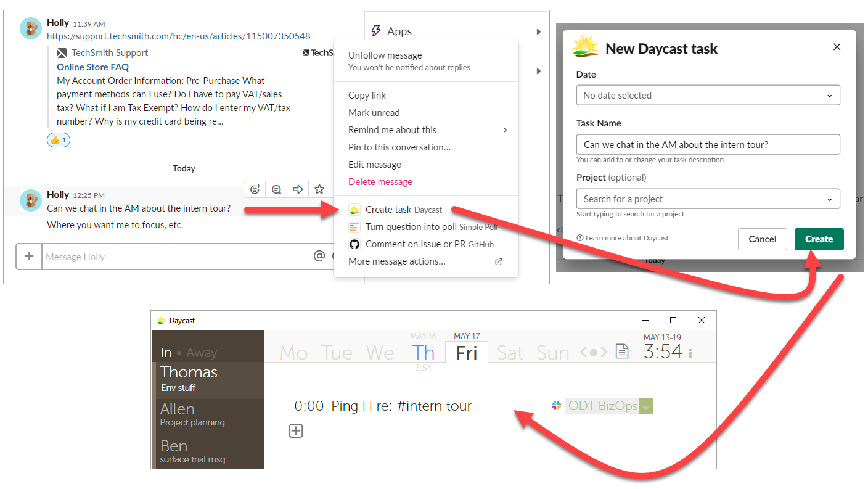Image resolution: width=868 pixels, height=489 pixels.
Task: Open the report document icon in Daycast
Action: pos(622,351)
